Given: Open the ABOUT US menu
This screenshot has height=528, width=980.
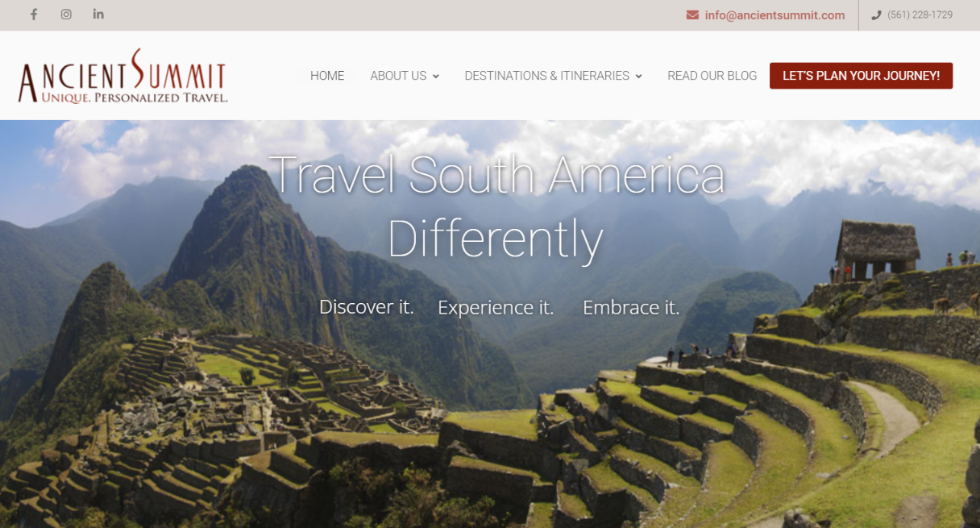Looking at the screenshot, I should point(398,76).
